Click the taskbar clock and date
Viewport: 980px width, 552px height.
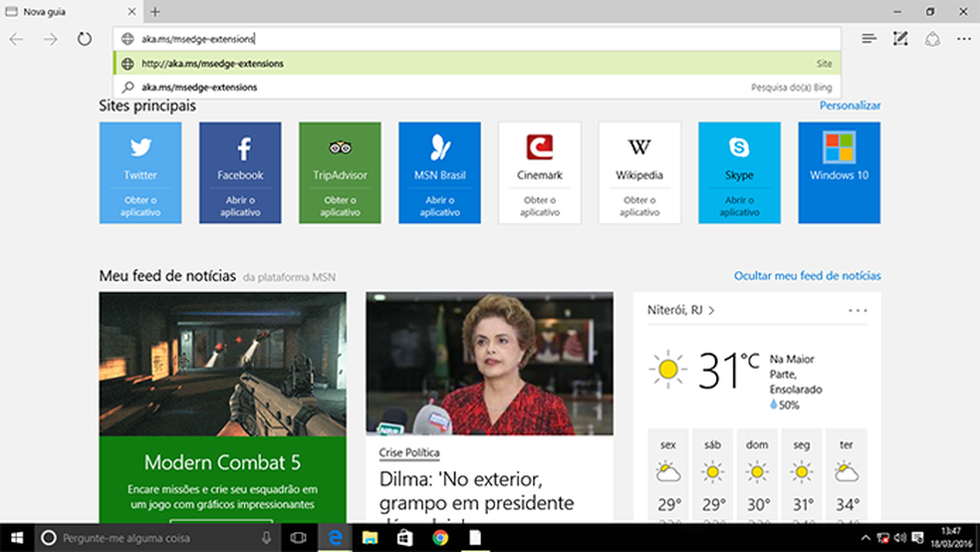(x=952, y=538)
